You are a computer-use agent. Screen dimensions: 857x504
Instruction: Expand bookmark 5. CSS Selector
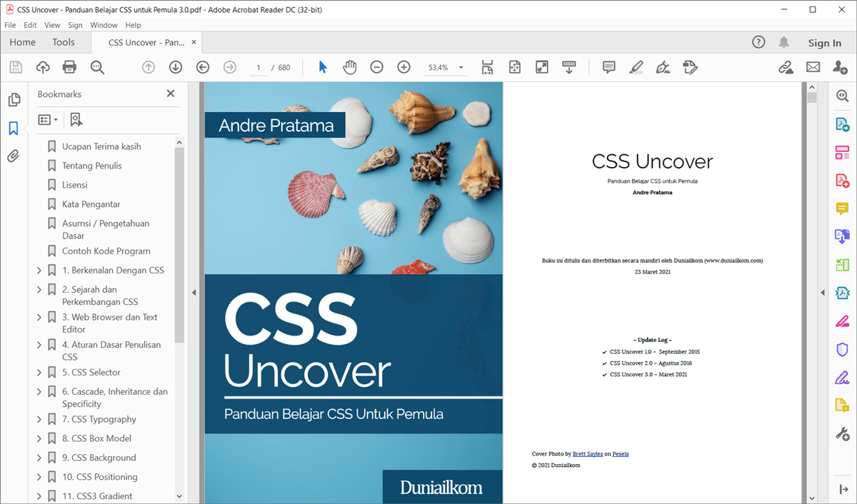click(39, 373)
